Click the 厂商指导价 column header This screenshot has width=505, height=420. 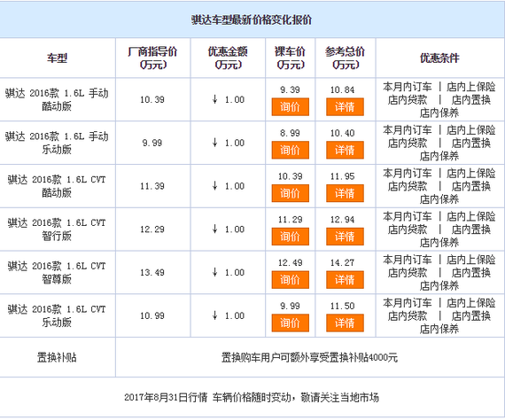click(152, 58)
